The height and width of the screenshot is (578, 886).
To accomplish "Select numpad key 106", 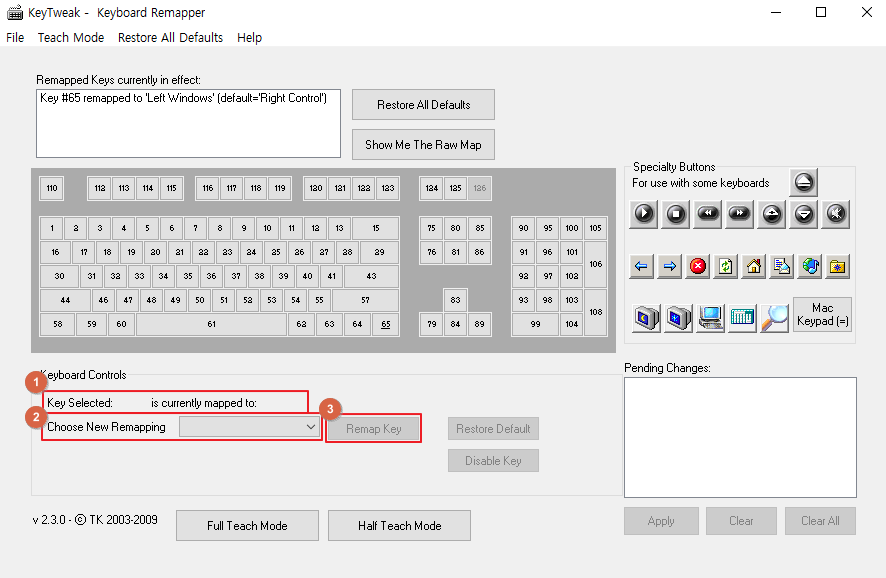I will pyautogui.click(x=596, y=264).
